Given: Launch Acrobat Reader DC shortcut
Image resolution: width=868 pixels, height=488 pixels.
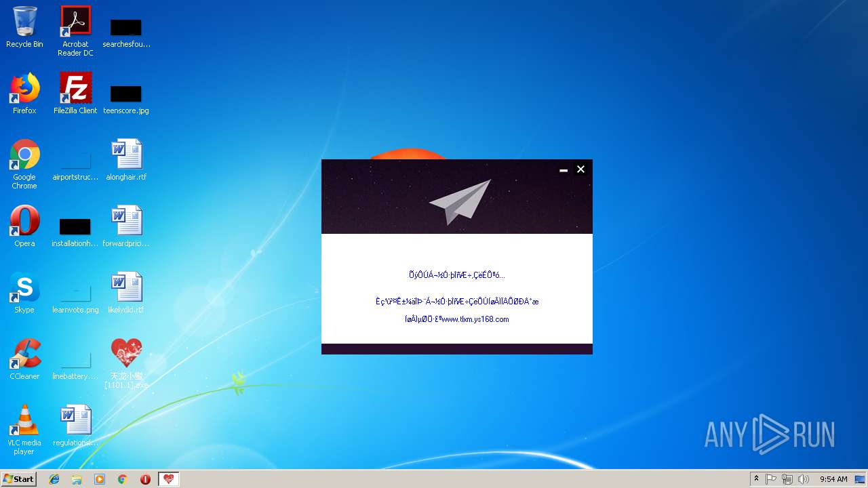Looking at the screenshot, I should pyautogui.click(x=75, y=30).
